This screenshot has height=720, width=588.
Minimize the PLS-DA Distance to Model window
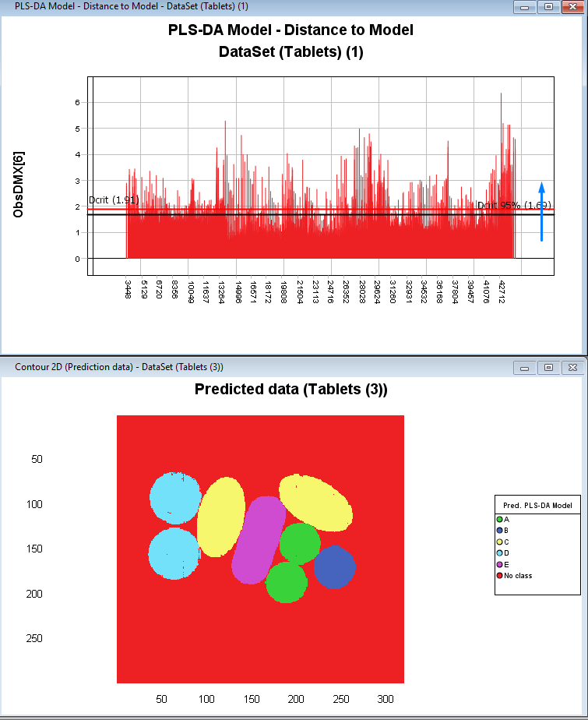coord(525,6)
